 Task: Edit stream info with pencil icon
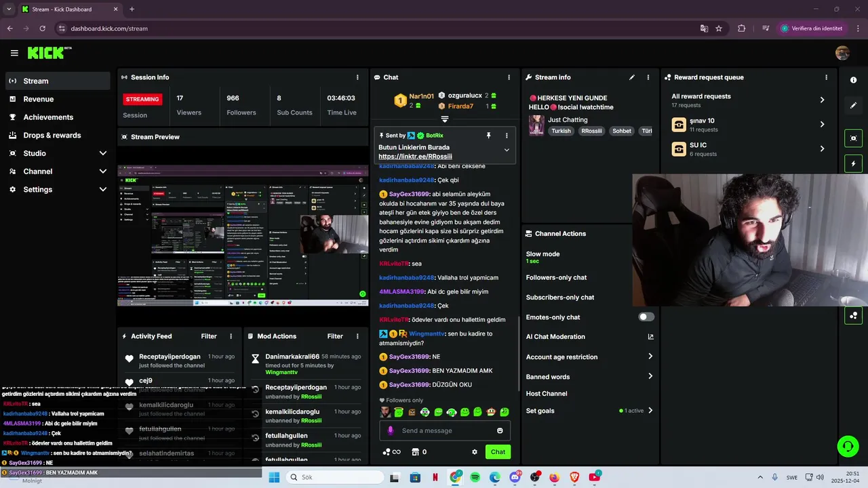coord(632,77)
